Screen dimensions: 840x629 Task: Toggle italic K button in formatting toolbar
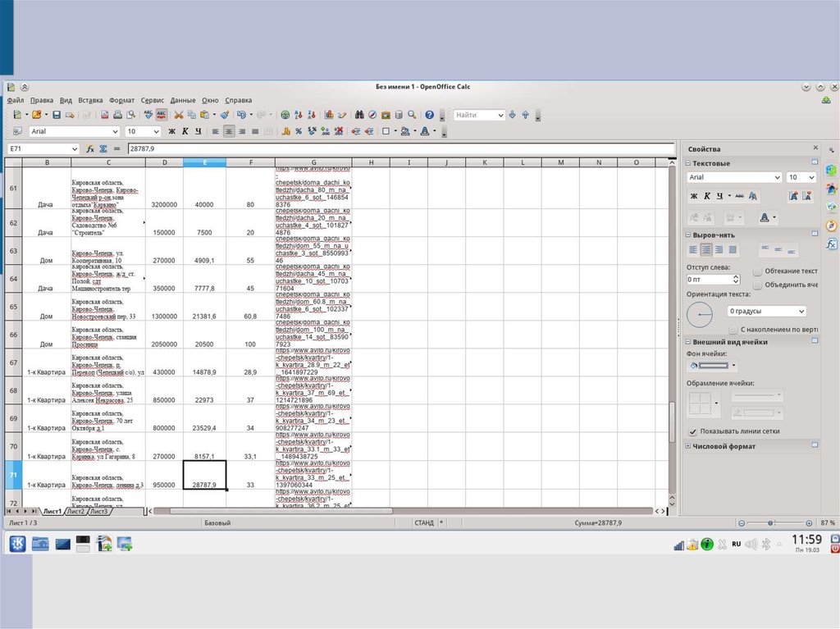pyautogui.click(x=185, y=131)
